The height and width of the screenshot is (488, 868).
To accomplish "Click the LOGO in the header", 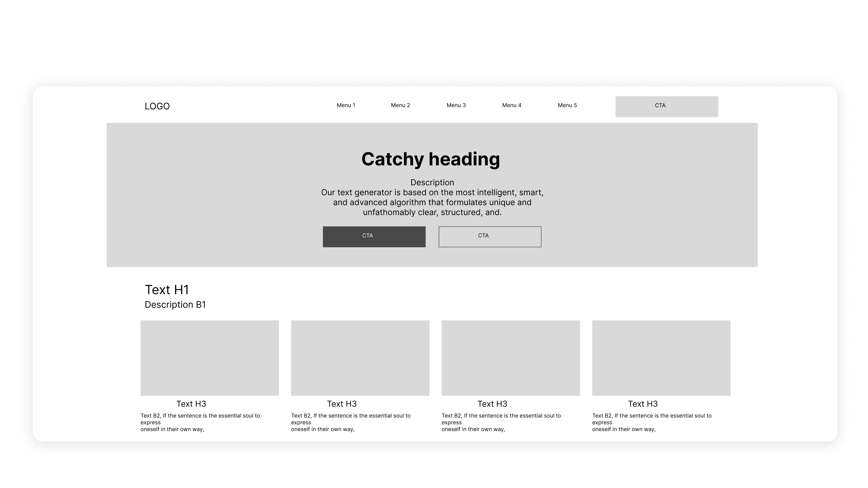I will (157, 106).
